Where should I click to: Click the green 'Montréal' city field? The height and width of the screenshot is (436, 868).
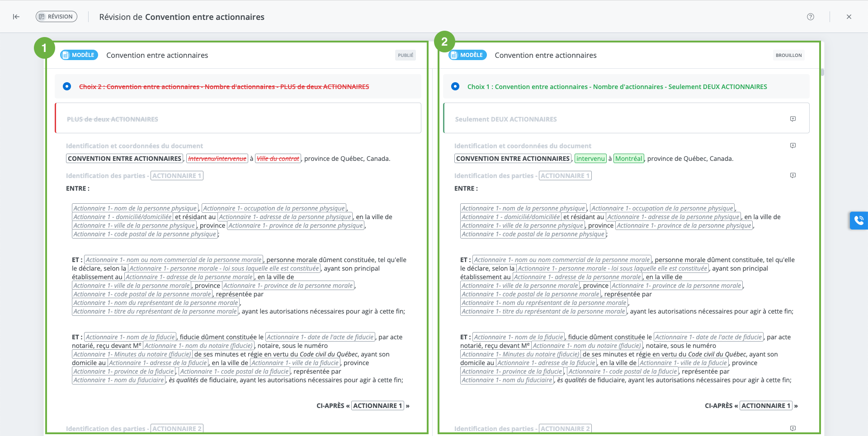coord(628,159)
